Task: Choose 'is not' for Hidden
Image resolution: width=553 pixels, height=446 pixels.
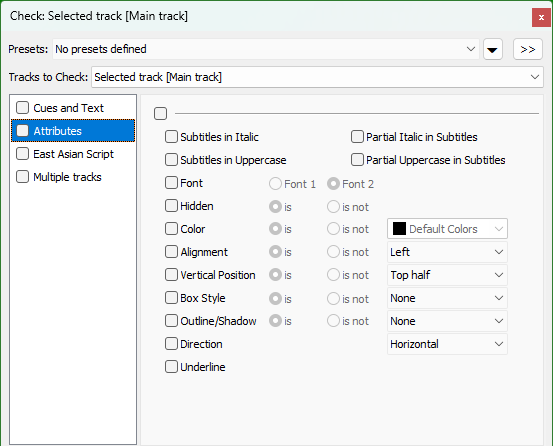Action: (x=333, y=207)
